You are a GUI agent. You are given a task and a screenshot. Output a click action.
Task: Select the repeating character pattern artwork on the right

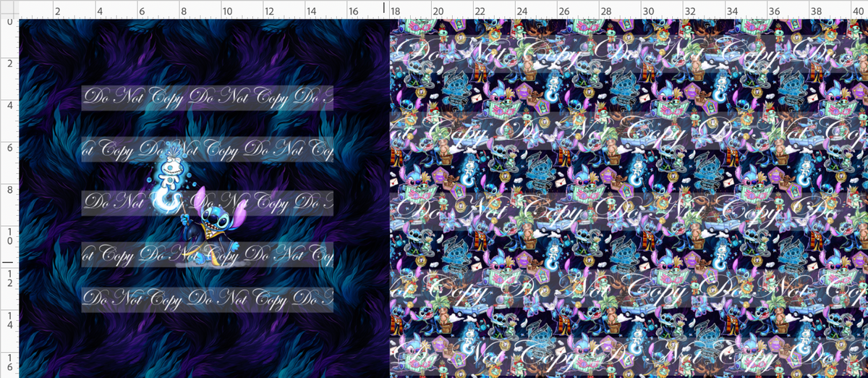point(629,199)
